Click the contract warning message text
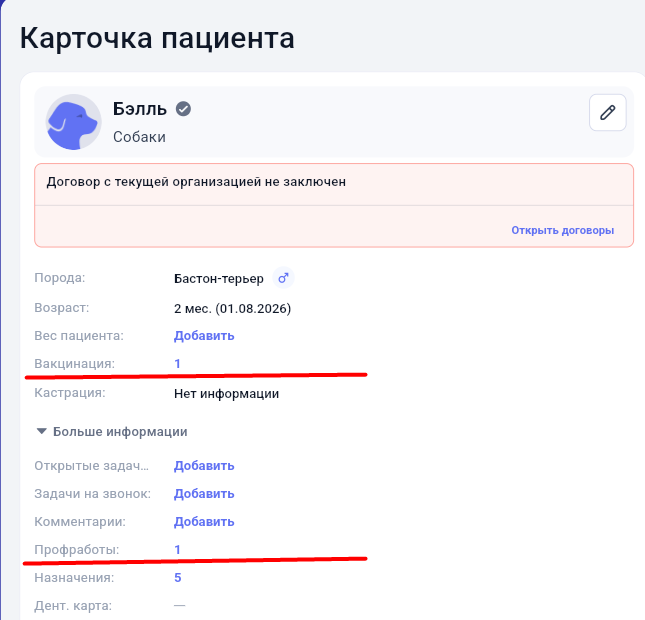Screen dimensions: 645x620 click(x=196, y=182)
